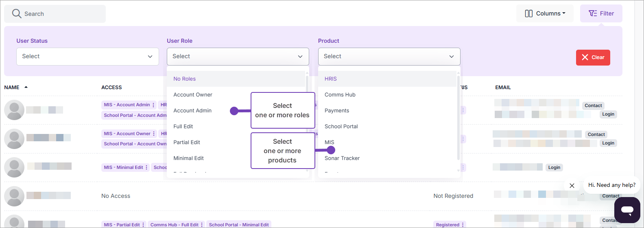
Task: Open the Product select dropdown
Action: [x=389, y=57]
